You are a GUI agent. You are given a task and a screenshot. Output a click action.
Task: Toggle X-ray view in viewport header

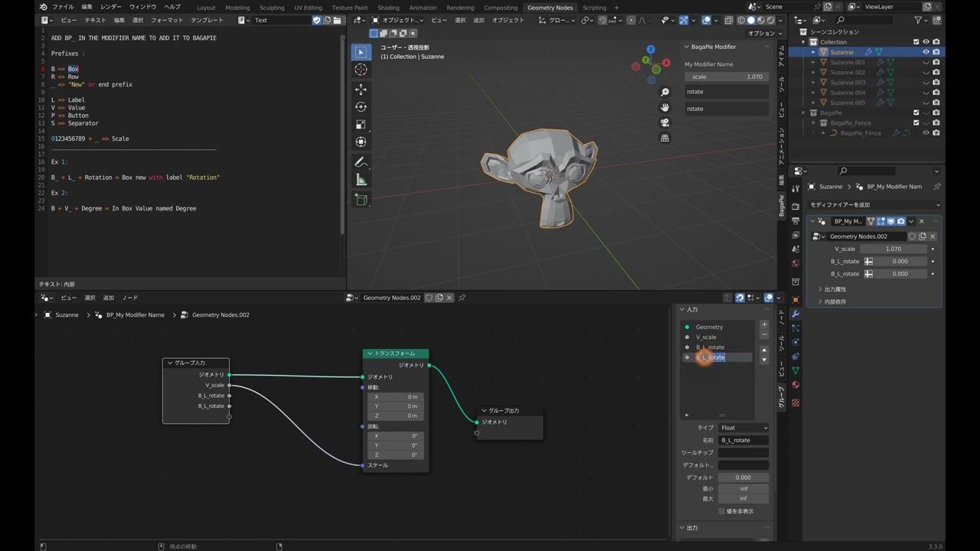pos(728,20)
